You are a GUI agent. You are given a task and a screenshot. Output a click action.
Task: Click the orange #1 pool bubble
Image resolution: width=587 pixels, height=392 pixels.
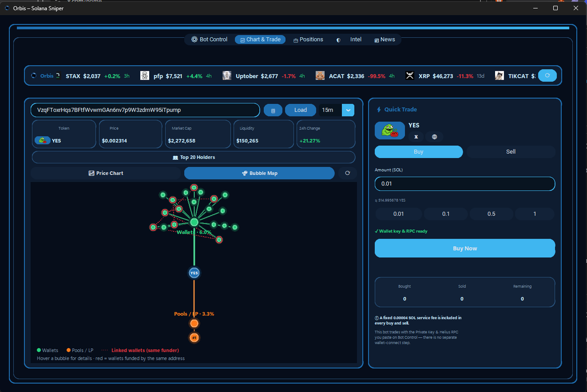[x=194, y=338]
